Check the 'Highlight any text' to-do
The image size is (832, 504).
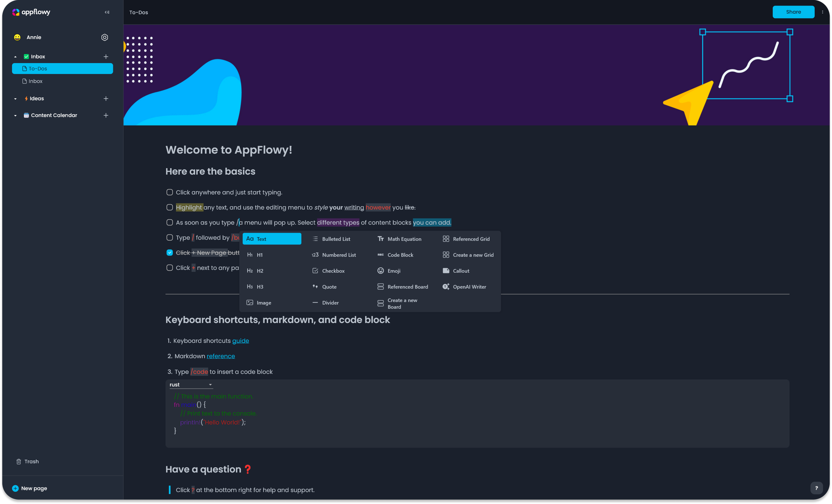(x=169, y=207)
